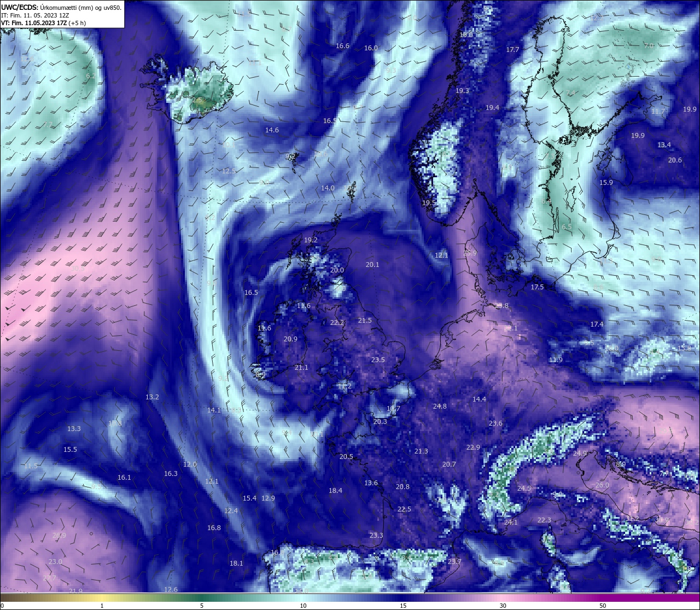Click the map value '23.7'
This screenshot has width=700, height=610.
tap(454, 562)
